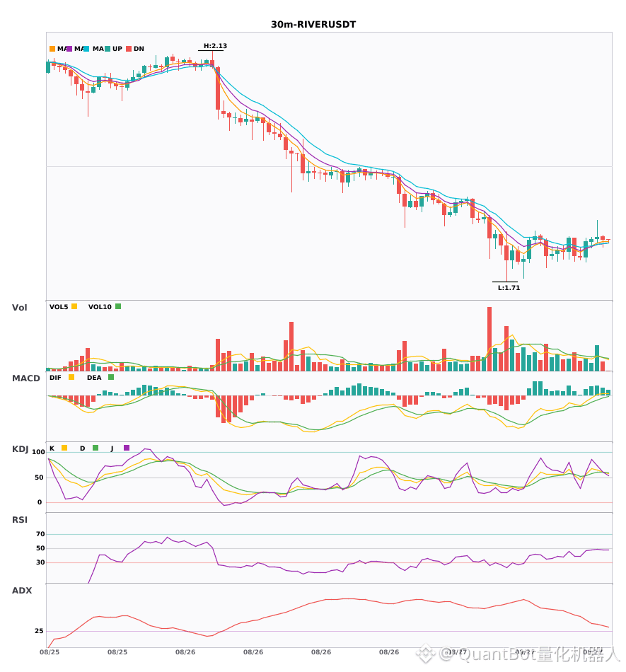Toggle the yellow DIF legend swatch

[71, 377]
